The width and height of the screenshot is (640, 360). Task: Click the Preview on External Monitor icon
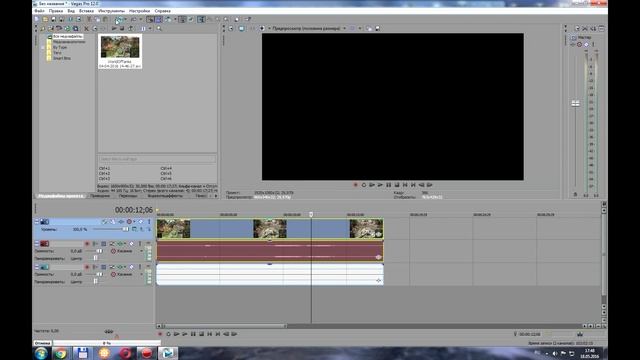(241, 29)
